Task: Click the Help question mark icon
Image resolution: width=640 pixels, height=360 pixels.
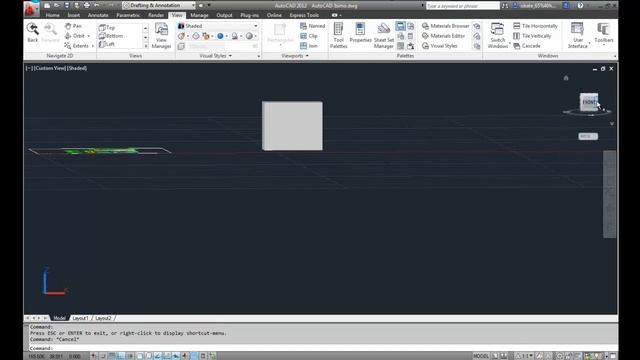Action: coord(580,5)
